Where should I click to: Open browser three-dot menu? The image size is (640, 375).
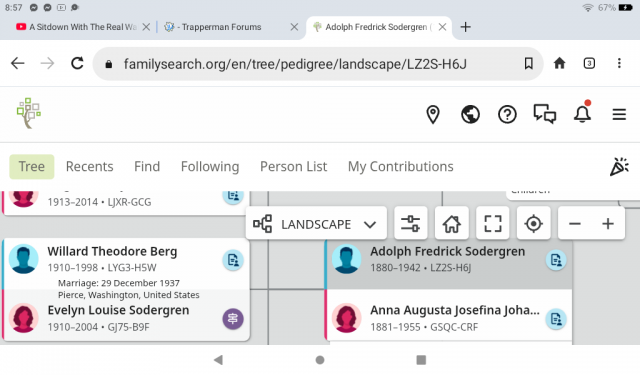pos(619,63)
